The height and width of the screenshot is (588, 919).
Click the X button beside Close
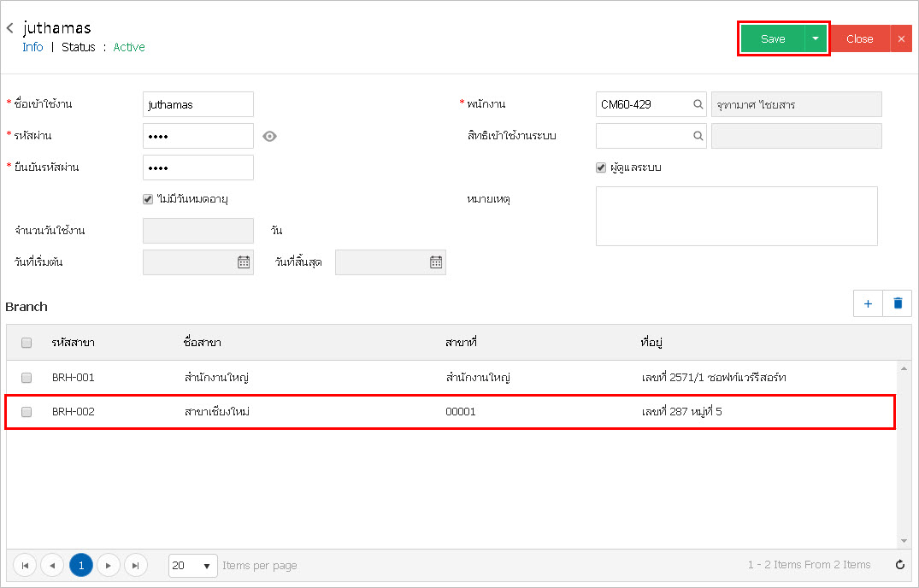click(901, 38)
